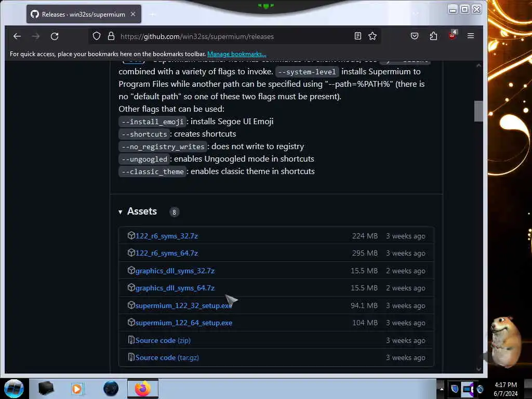Click the --shortcuts flag text
This screenshot has width=532, height=399.
coord(144,135)
